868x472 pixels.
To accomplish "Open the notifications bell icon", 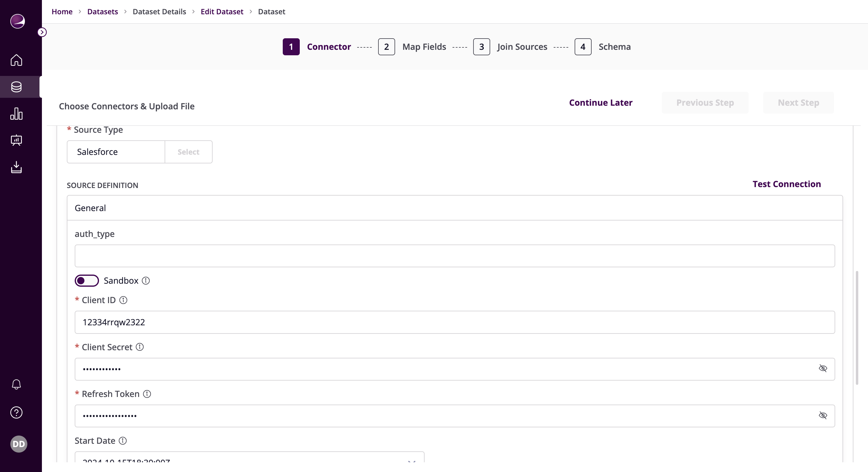I will (16, 384).
